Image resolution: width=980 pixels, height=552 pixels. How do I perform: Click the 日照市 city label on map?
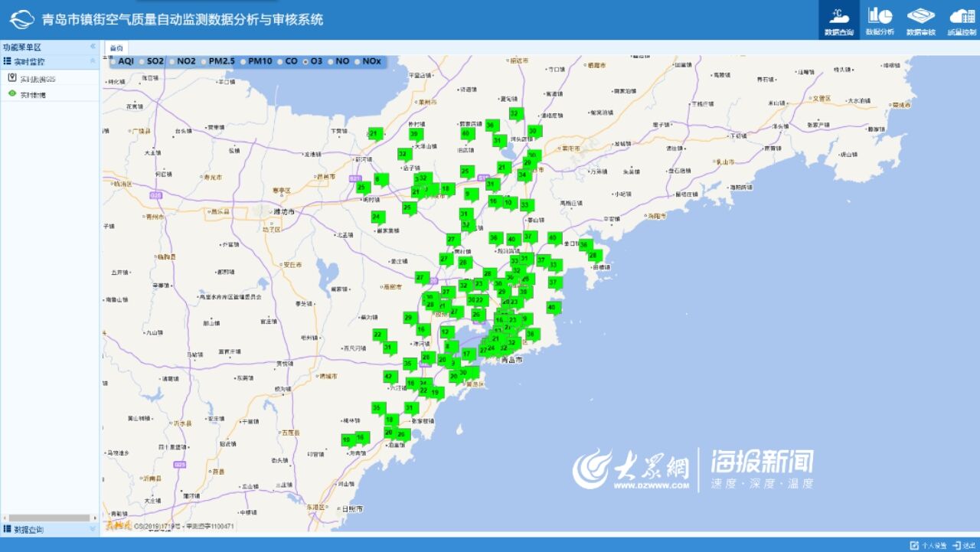tap(351, 508)
